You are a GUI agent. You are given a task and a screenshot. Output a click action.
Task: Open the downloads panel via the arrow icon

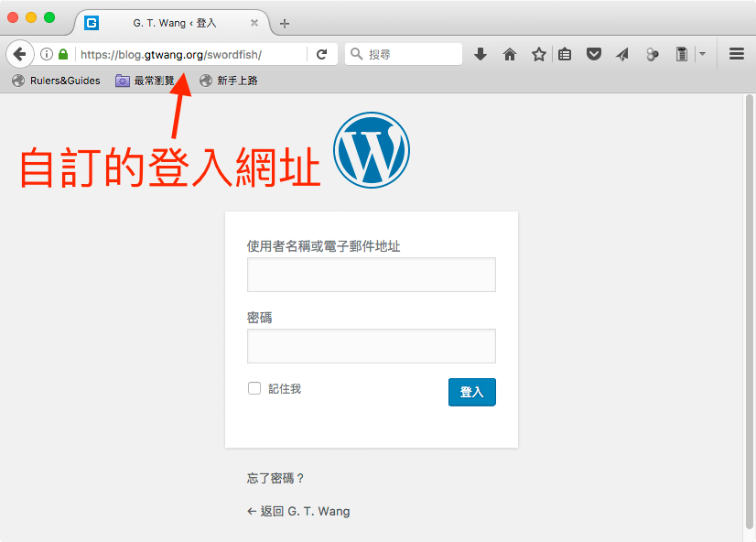coord(481,54)
